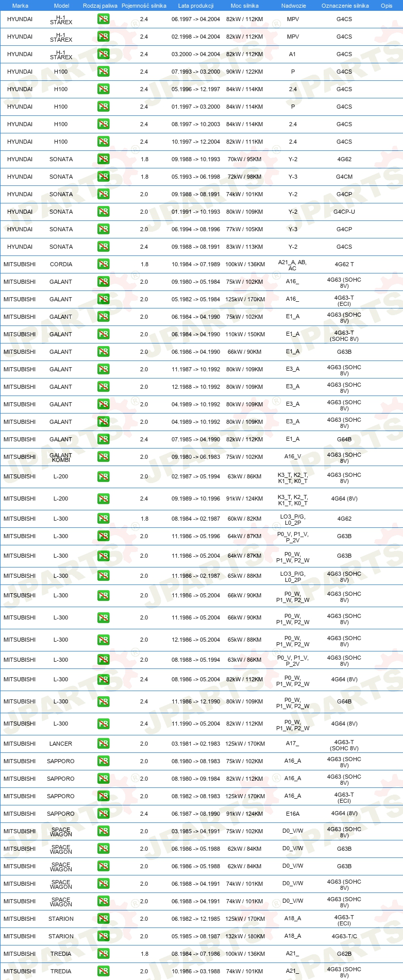
Task: Click fuel icon in SONATA G4CM row
Action: pos(103,177)
